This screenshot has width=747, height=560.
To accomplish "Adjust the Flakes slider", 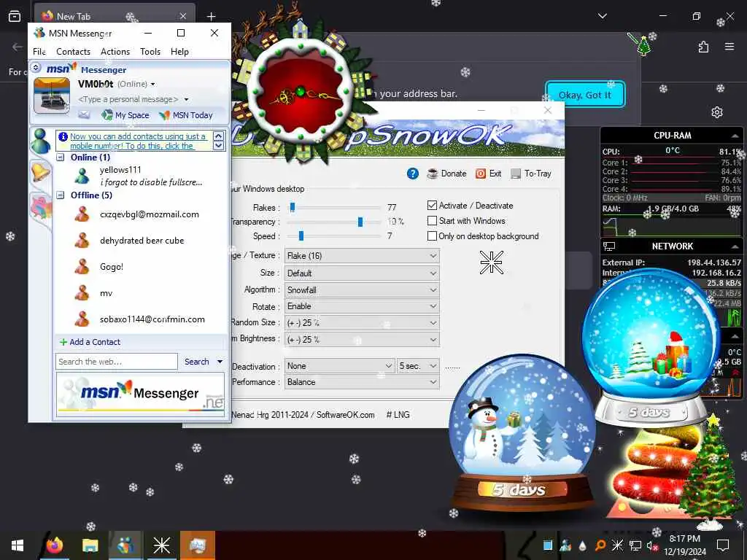I will coord(293,207).
